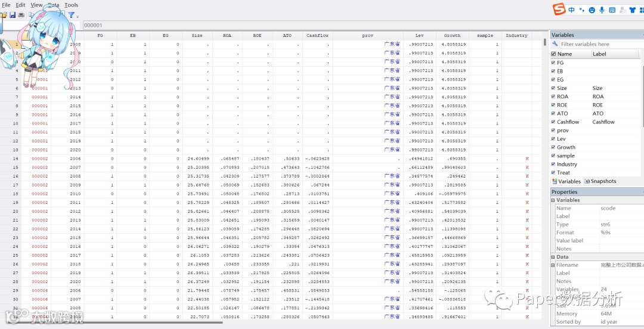This screenshot has height=329, width=644.
Task: Click the Sogou user account icon
Action: [623, 10]
